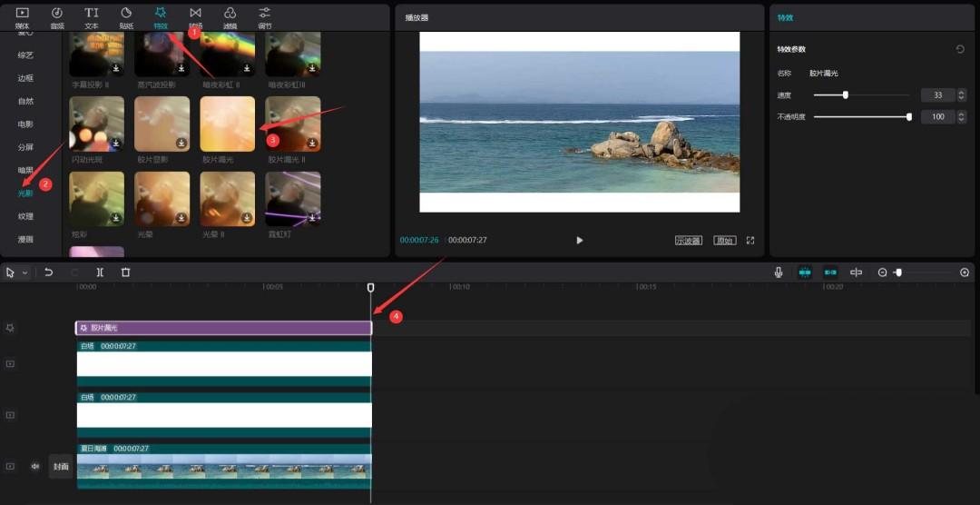Click the 不透明度 value stepper arrows
The height and width of the screenshot is (505, 980).
click(x=962, y=117)
